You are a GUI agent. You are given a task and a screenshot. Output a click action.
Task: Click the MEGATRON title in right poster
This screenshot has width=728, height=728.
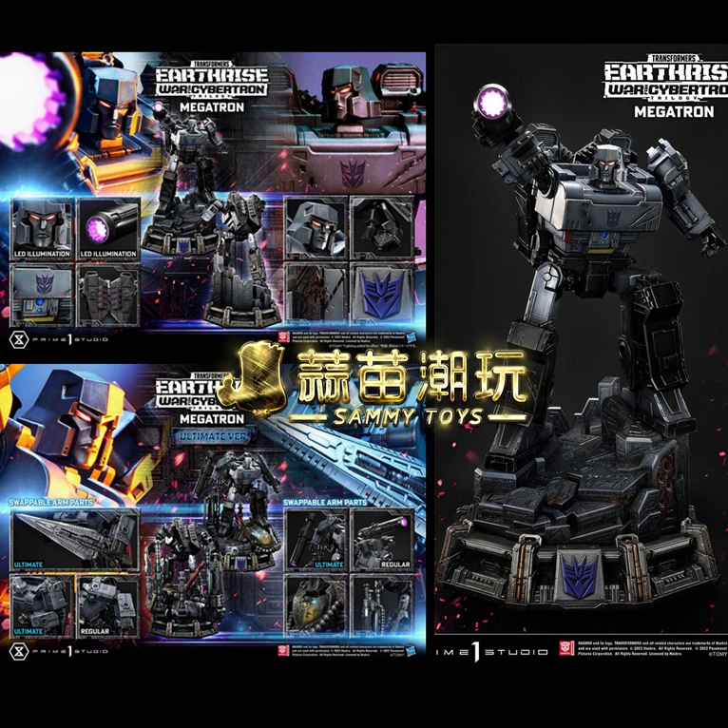point(674,112)
